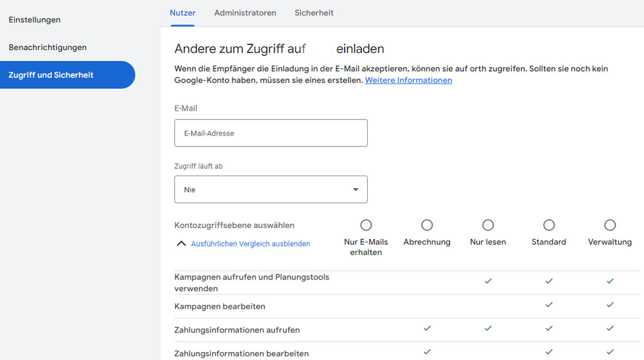The height and width of the screenshot is (360, 644).
Task: Click the Standard checkmark for Kampagnen bearbeiten
Action: [549, 305]
